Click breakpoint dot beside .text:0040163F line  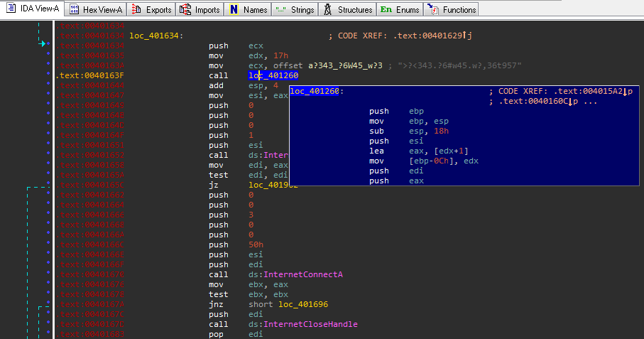click(48, 75)
